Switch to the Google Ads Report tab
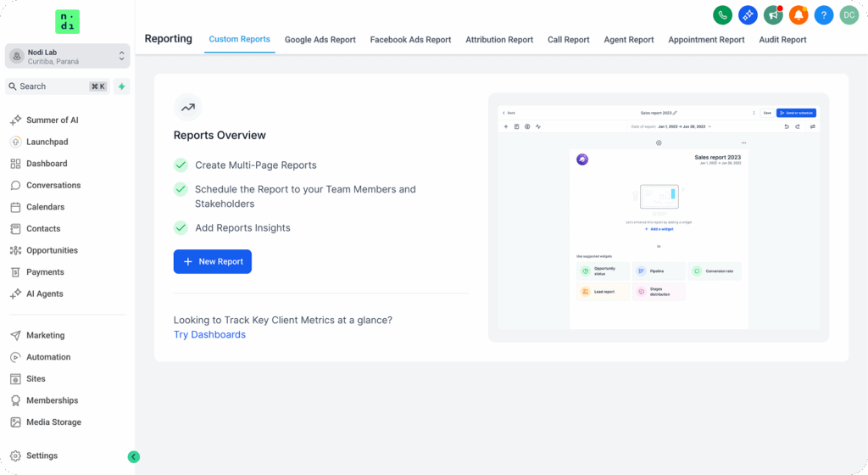 (320, 40)
